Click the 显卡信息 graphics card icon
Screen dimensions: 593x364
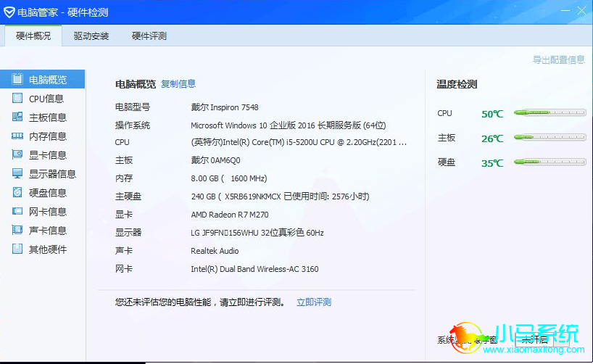[x=17, y=154]
